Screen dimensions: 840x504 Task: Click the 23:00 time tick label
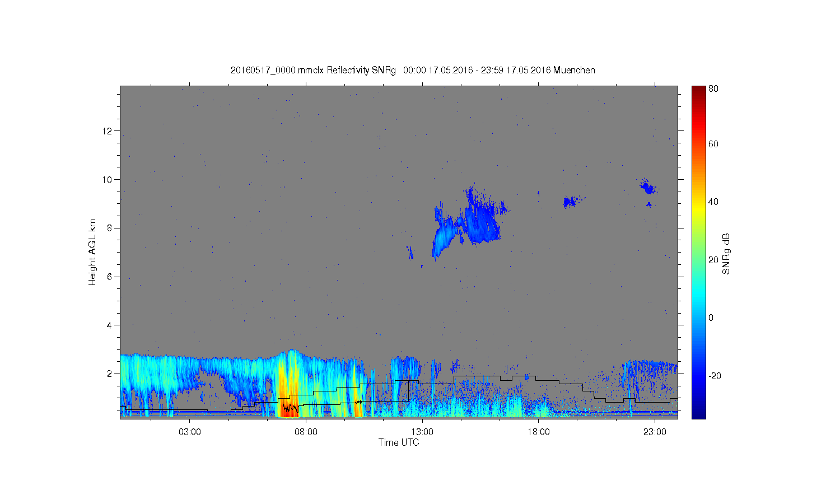pyautogui.click(x=655, y=432)
